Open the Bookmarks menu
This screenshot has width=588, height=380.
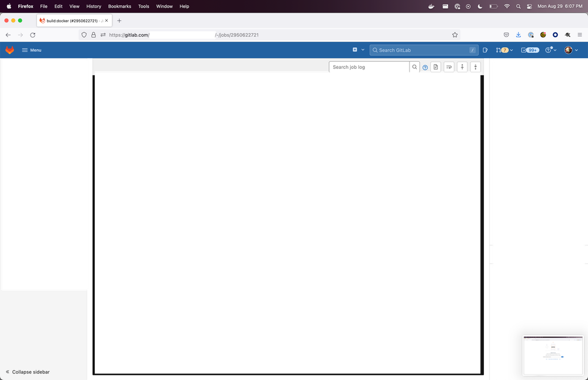coord(119,6)
